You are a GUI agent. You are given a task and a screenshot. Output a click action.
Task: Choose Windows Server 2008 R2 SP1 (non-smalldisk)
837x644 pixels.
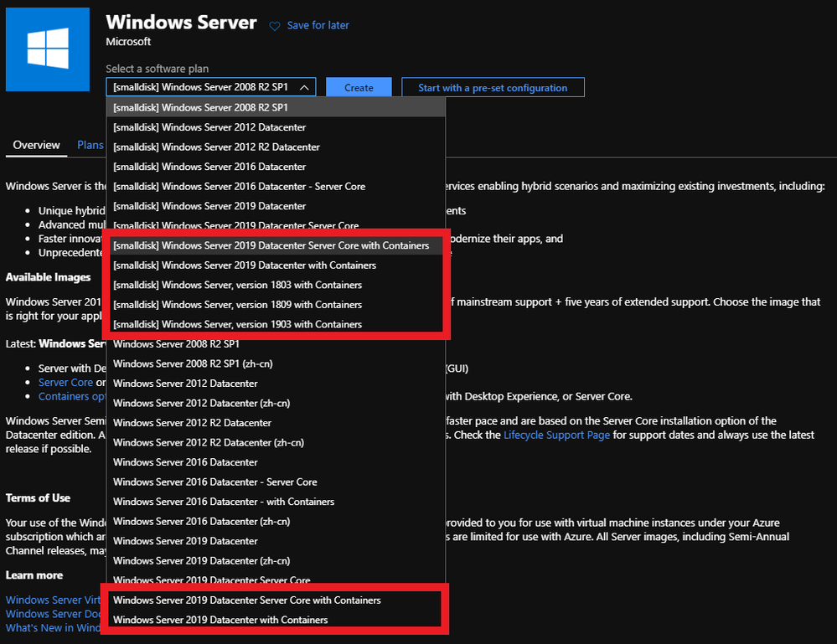point(276,344)
